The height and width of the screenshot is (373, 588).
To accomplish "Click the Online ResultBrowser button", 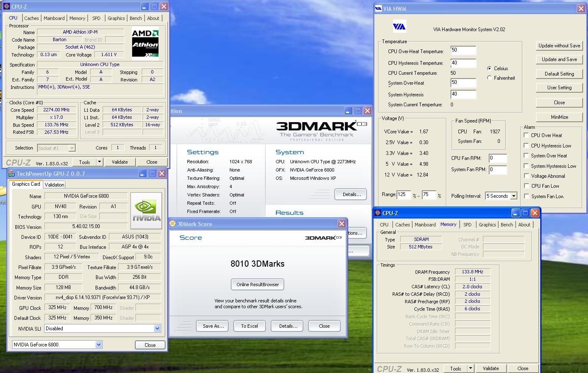I will point(258,285).
